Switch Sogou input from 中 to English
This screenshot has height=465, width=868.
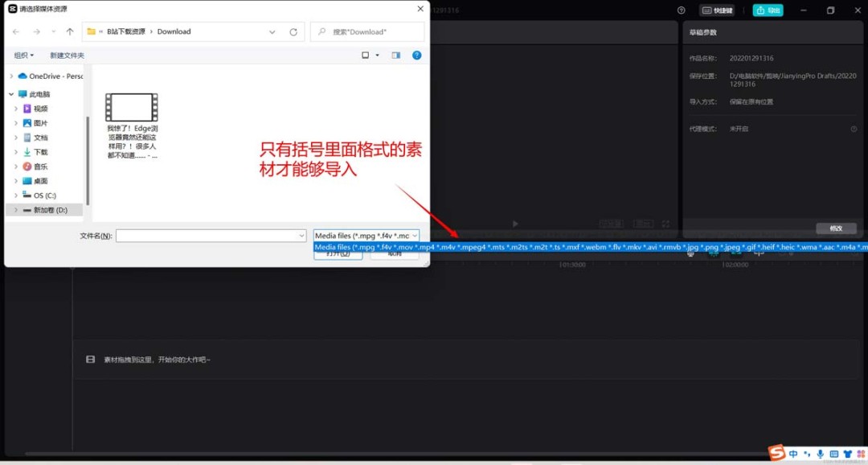click(793, 454)
